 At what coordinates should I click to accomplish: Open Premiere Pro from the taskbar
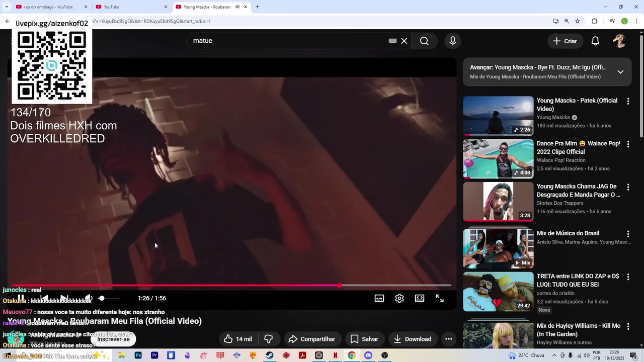(x=154, y=355)
